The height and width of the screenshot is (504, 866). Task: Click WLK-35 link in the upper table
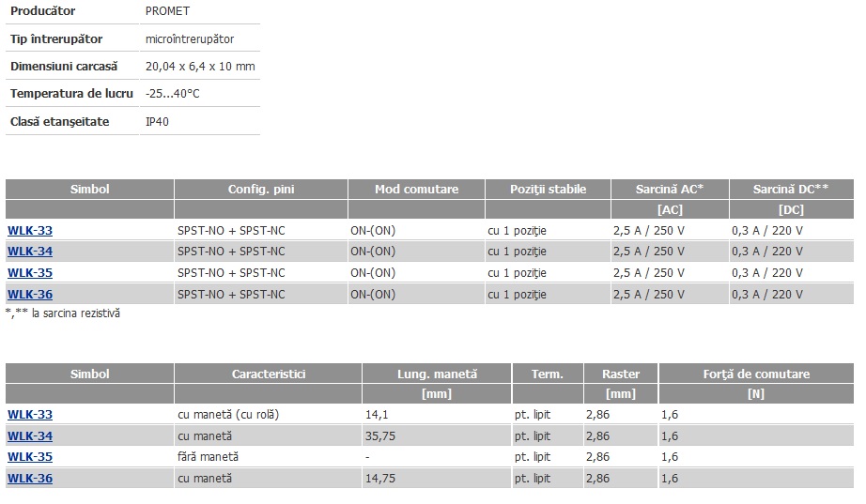[x=30, y=273]
